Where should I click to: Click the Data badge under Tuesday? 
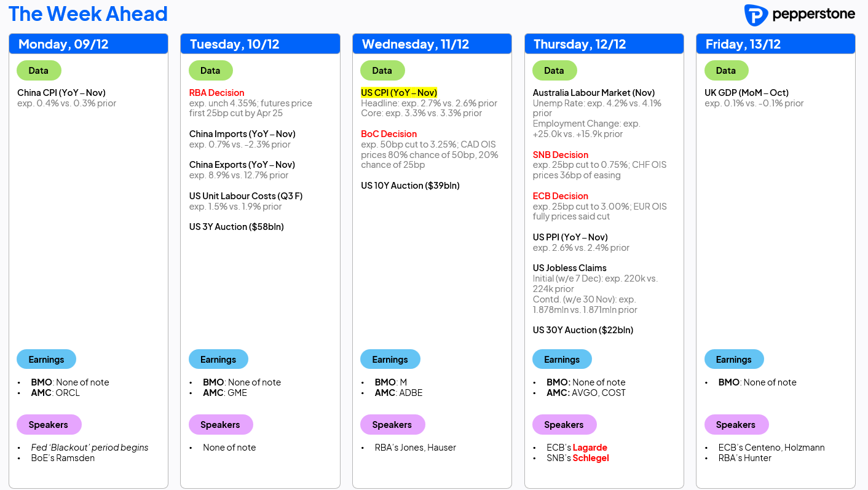(210, 71)
